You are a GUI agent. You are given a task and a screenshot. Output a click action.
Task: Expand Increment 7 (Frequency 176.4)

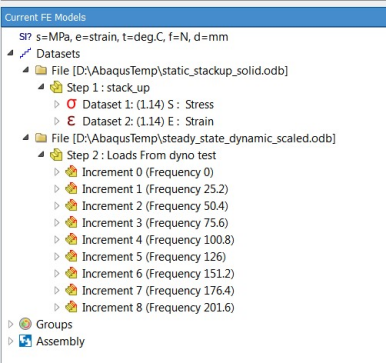tap(57, 290)
